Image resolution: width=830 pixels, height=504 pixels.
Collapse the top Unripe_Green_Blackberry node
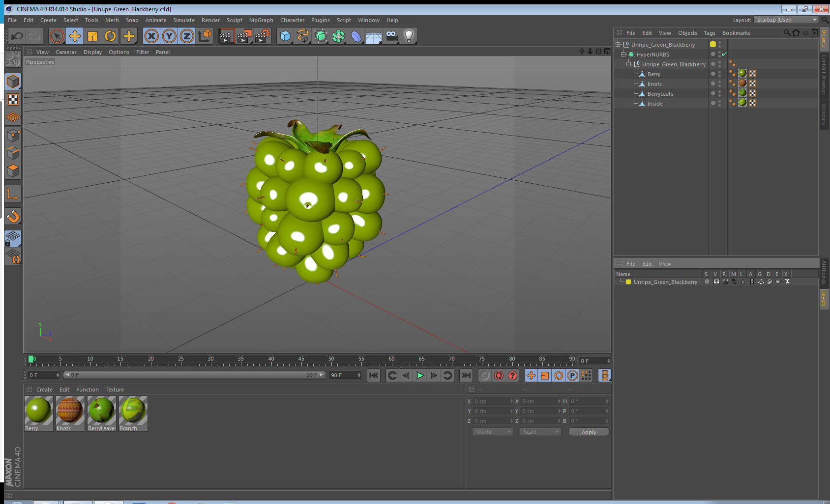618,44
